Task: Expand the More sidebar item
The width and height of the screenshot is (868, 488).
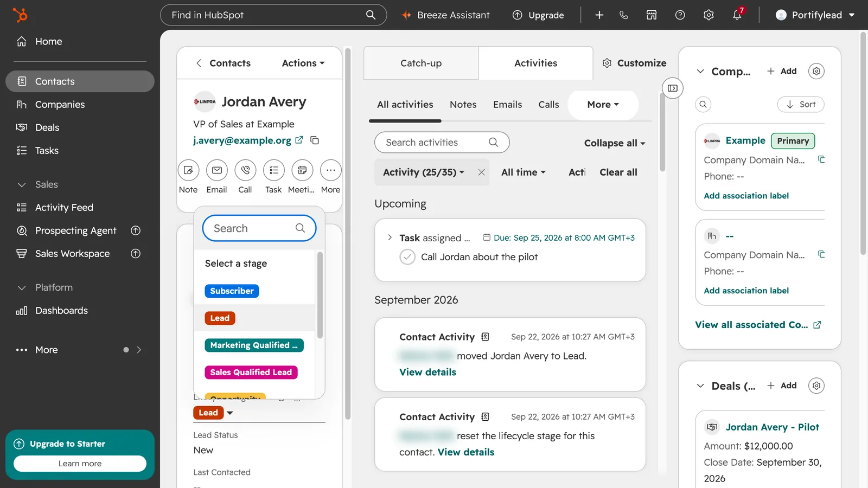Action: 80,350
